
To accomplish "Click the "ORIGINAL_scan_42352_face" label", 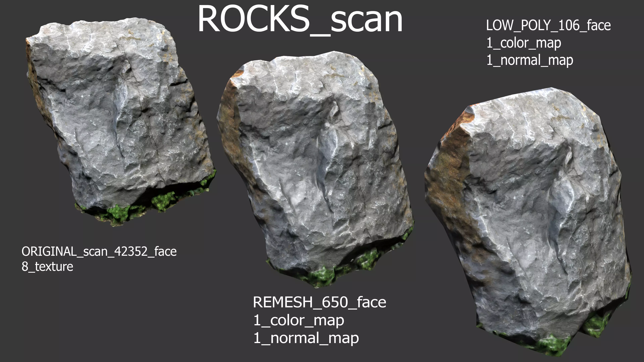I will point(99,252).
